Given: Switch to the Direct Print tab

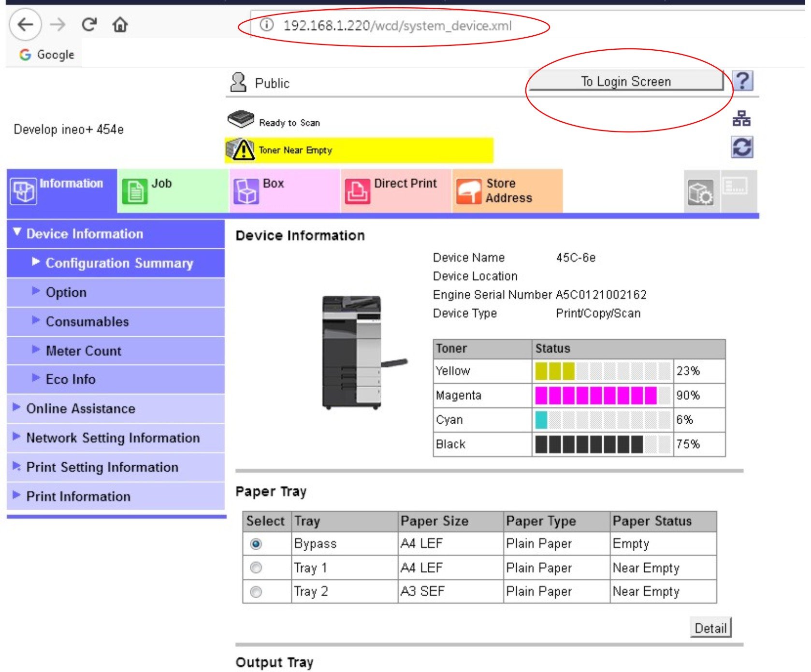Looking at the screenshot, I should tap(396, 191).
